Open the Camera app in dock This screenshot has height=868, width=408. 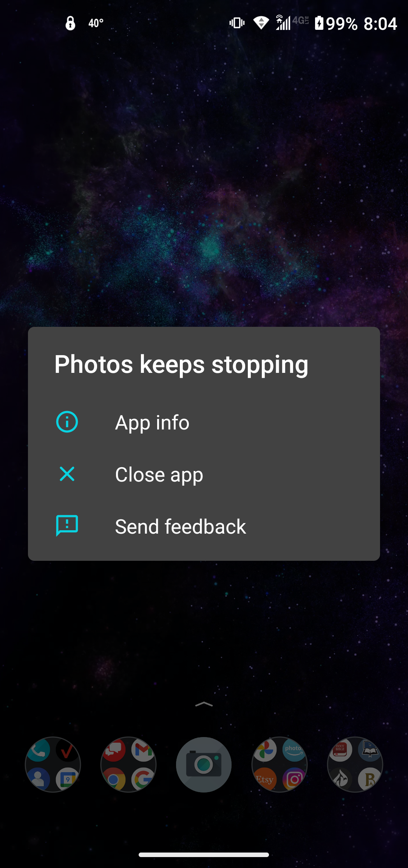click(204, 765)
